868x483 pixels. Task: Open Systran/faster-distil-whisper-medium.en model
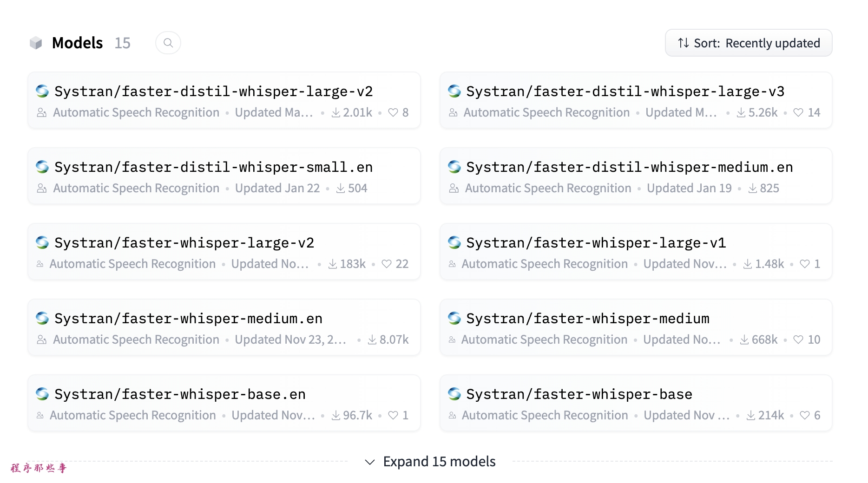[x=629, y=167]
